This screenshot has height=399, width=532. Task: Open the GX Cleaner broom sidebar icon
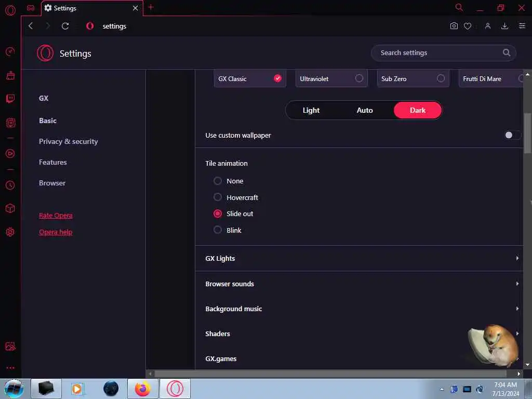click(x=10, y=75)
